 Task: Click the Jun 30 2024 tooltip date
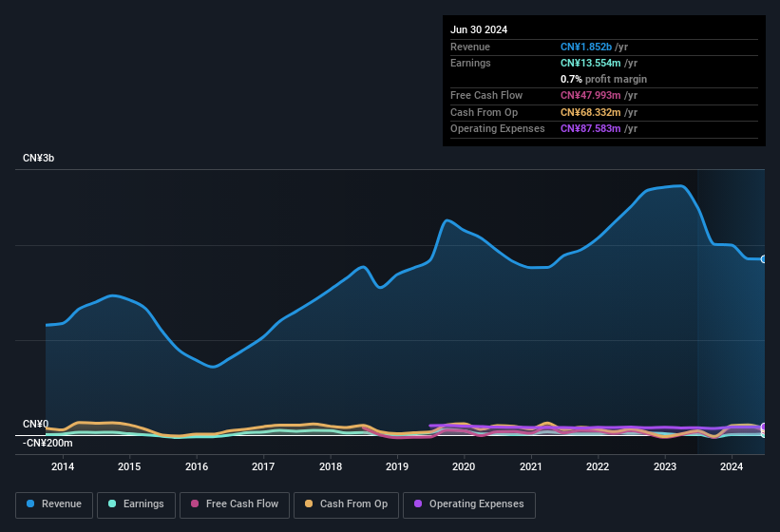[479, 29]
